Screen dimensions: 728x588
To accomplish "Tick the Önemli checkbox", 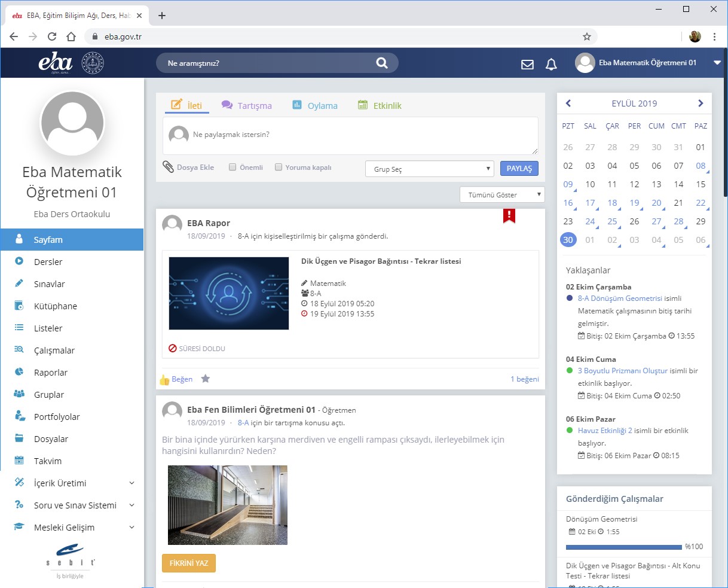I will pos(233,167).
